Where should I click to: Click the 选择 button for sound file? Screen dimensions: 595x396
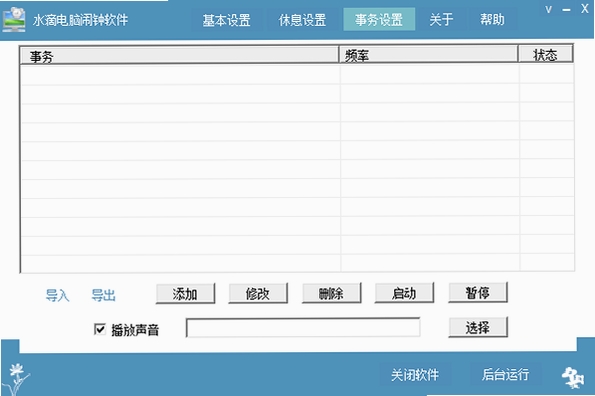pyautogui.click(x=478, y=327)
